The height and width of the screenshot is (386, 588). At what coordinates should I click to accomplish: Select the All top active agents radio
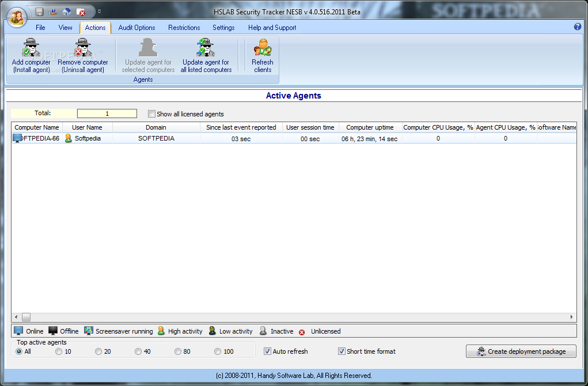19,351
